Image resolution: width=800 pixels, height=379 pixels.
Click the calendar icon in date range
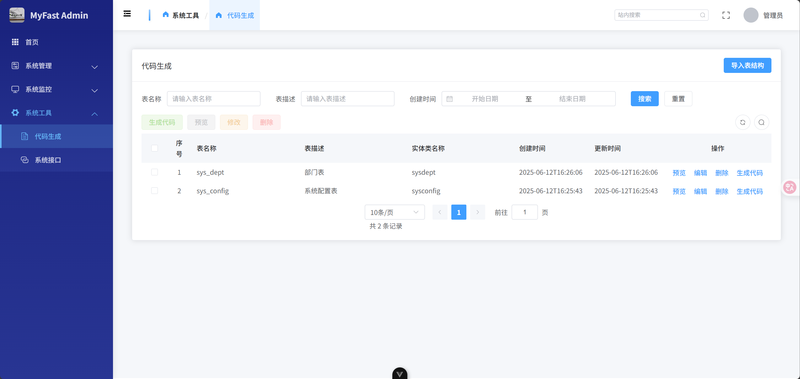point(449,99)
